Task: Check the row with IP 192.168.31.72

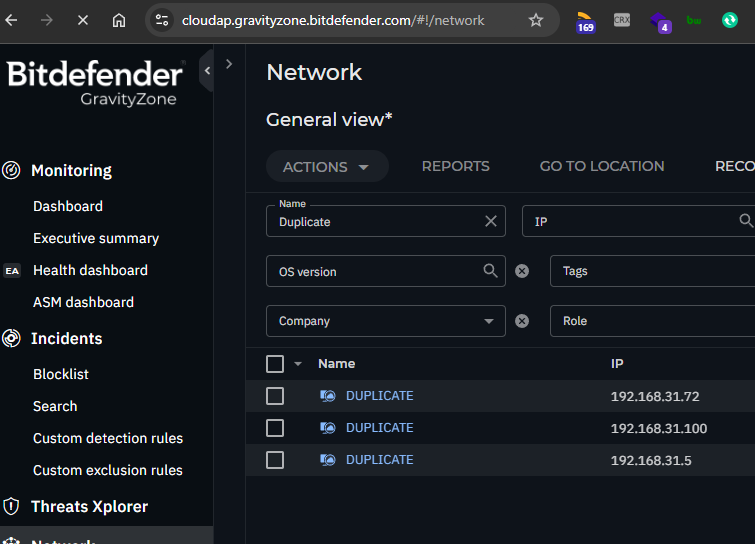Action: 275,396
